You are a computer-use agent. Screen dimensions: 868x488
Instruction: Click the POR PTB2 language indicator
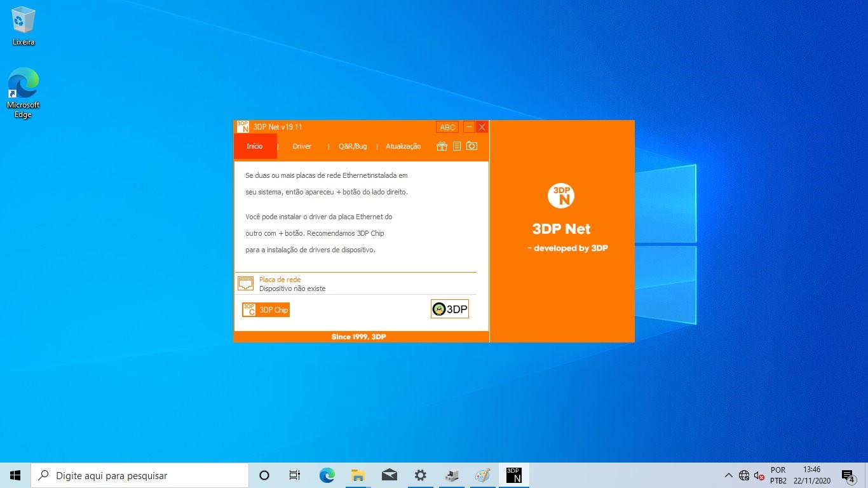click(778, 475)
